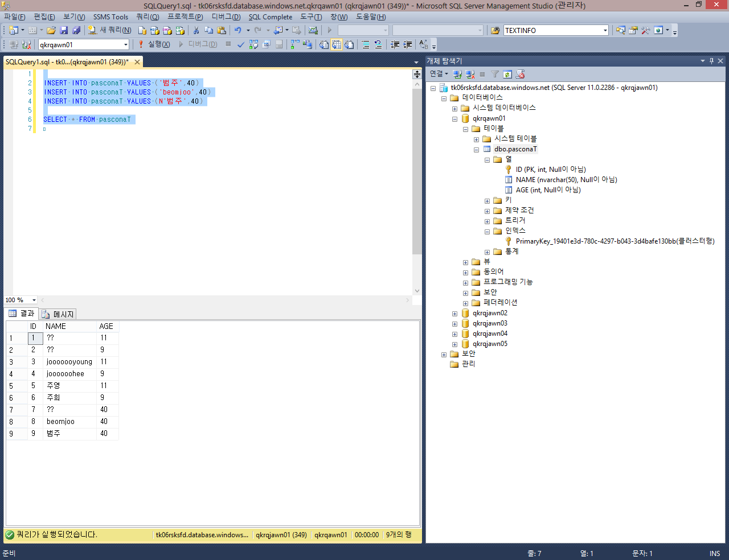This screenshot has height=560, width=729.
Task: Click the Parse checkmark icon
Action: coord(241,44)
